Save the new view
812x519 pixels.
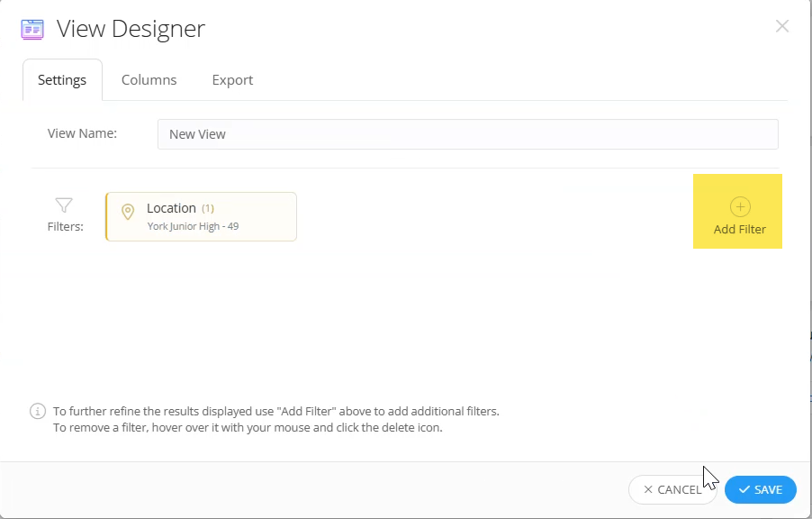click(x=760, y=489)
